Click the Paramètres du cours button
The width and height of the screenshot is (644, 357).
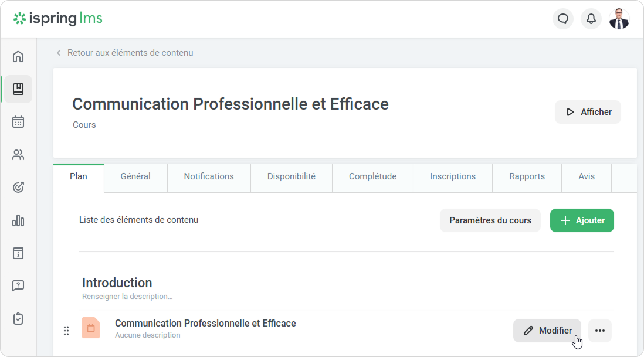[x=490, y=220]
